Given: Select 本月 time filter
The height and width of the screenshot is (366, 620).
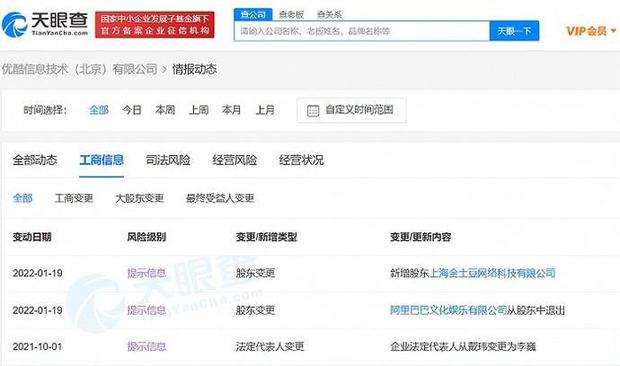Looking at the screenshot, I should click(x=232, y=110).
